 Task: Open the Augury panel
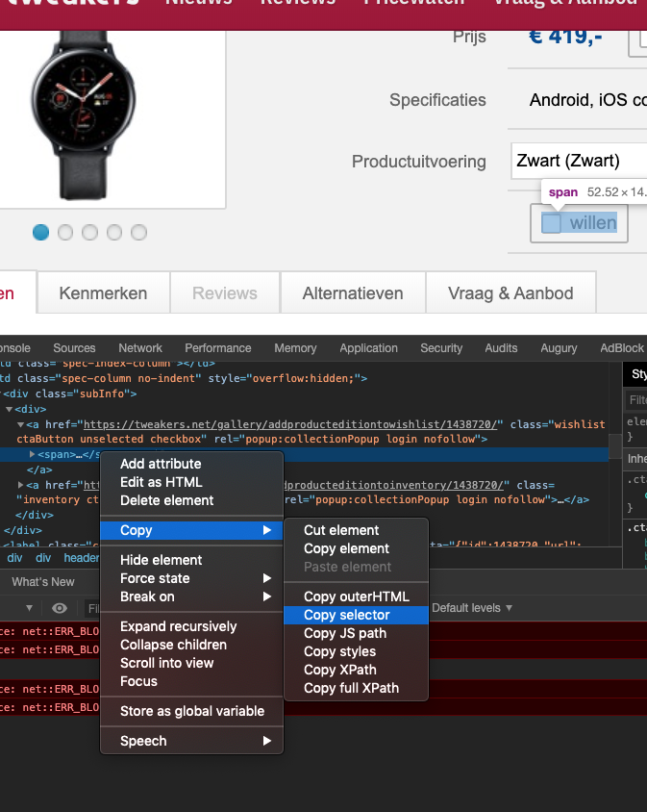[559, 348]
